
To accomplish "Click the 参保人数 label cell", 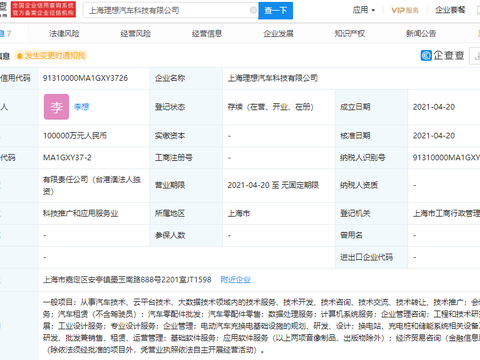I will pyautogui.click(x=186, y=235).
